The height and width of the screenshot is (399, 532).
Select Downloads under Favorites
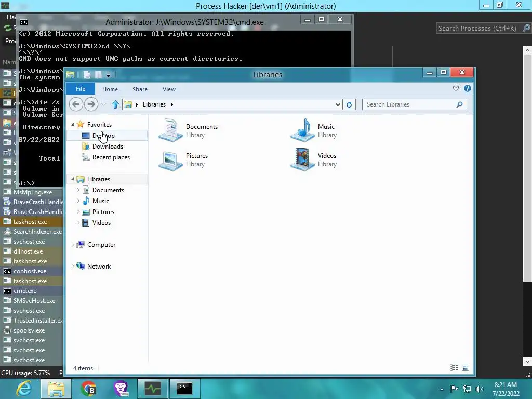[108, 146]
